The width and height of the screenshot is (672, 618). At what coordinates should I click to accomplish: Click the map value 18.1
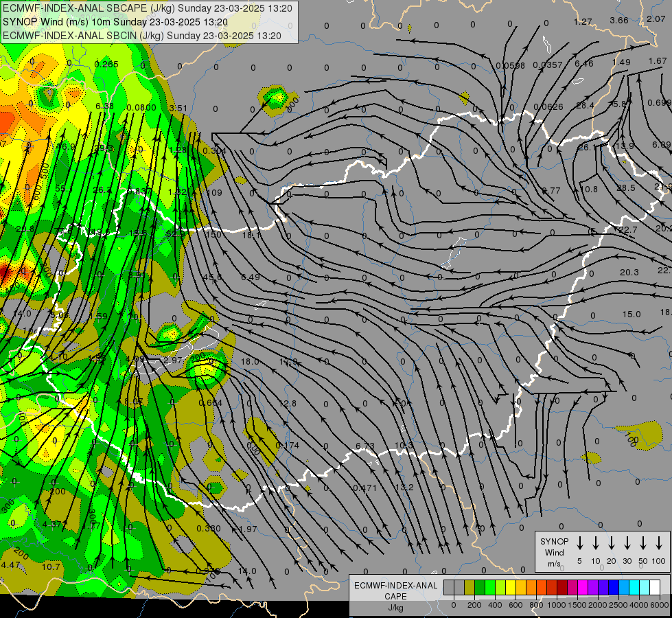(x=252, y=235)
